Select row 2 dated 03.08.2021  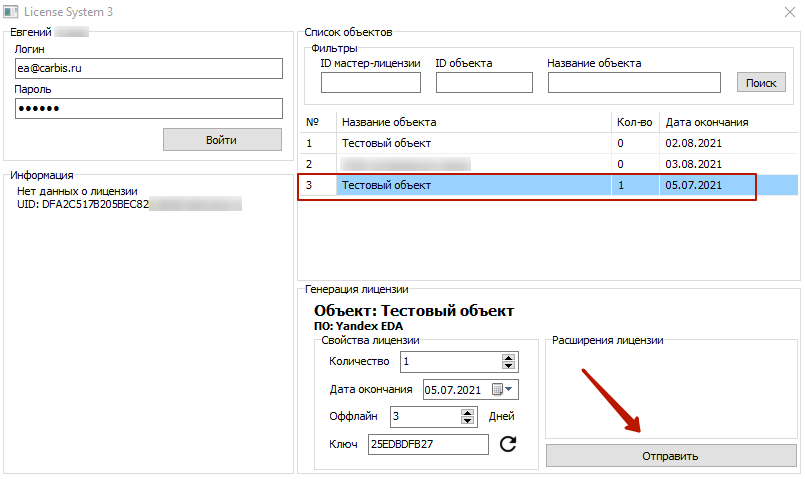549,164
